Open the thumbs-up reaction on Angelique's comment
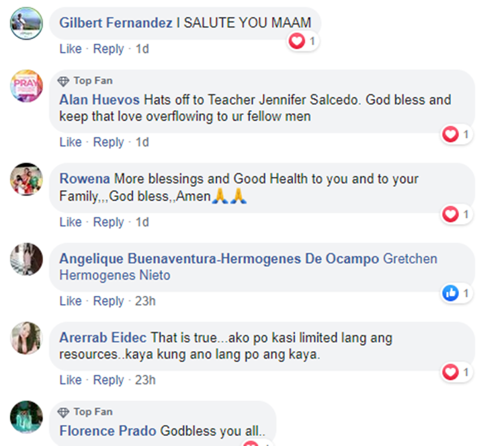504x446 pixels. point(450,293)
